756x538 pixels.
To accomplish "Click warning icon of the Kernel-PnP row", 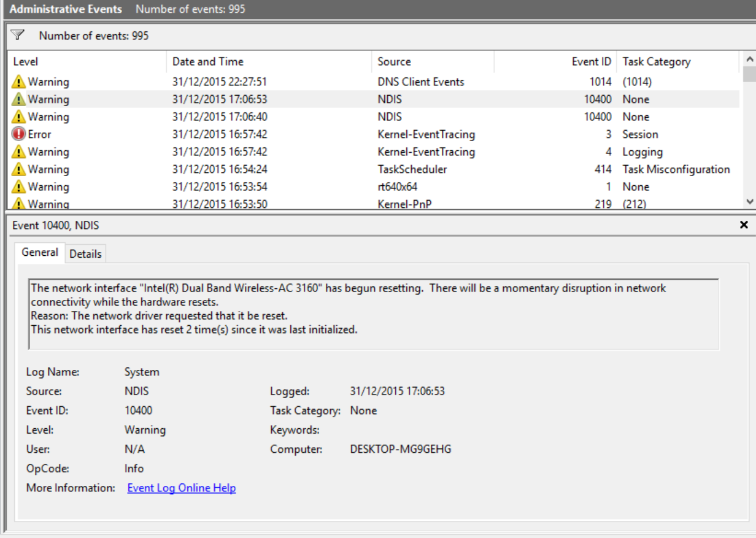I will [x=19, y=203].
